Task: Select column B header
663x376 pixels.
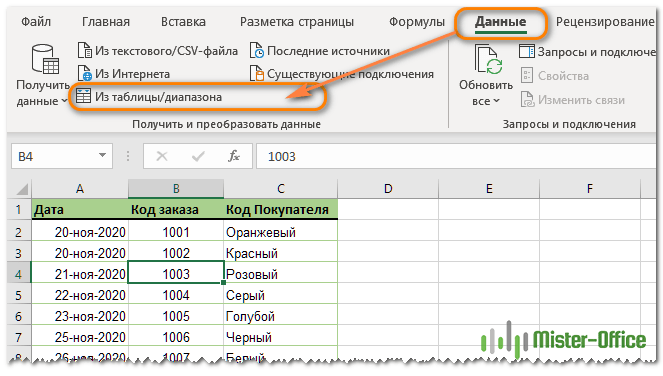Action: pyautogui.click(x=176, y=189)
